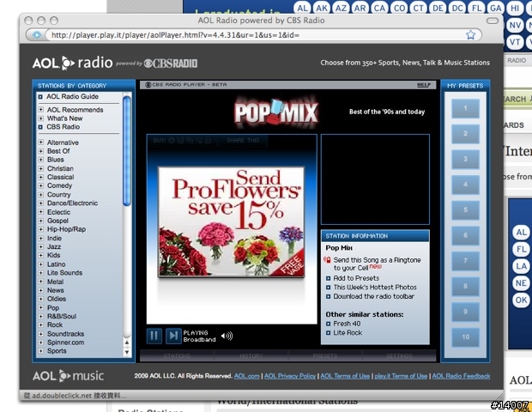Click the Buy options in player
This screenshot has width=532, height=412.
coord(182,140)
